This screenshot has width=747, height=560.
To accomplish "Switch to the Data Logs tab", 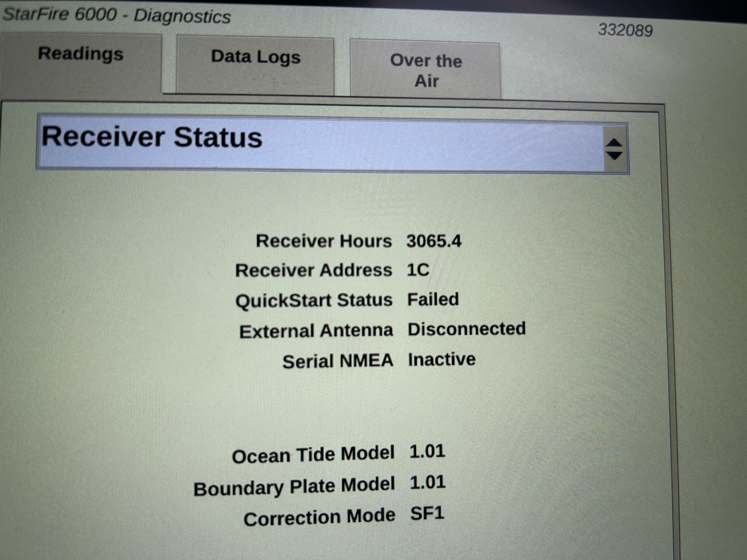I will coord(255,58).
